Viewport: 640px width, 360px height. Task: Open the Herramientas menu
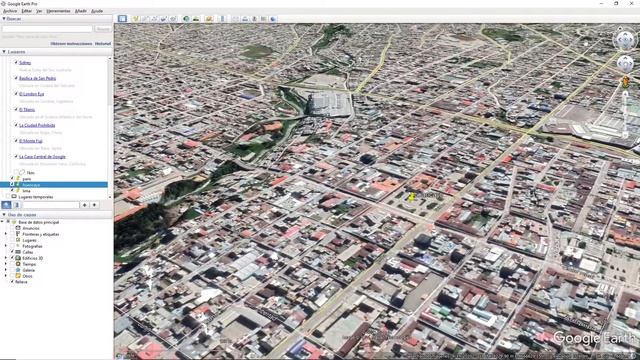click(58, 11)
